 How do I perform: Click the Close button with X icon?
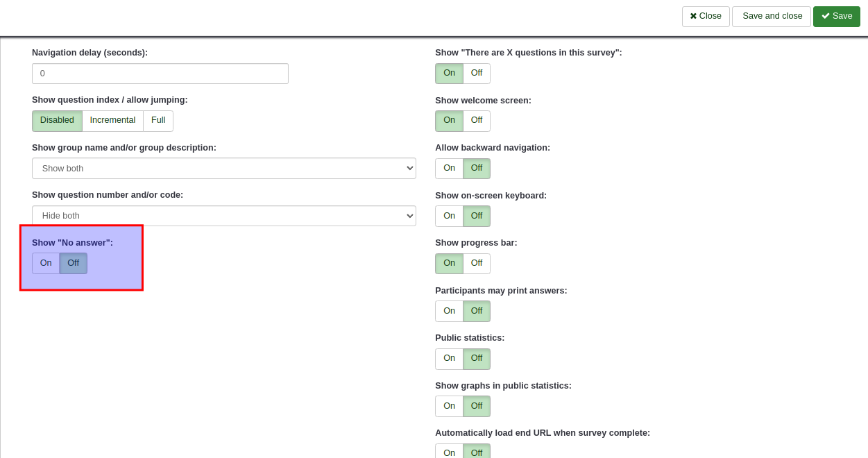tap(706, 16)
